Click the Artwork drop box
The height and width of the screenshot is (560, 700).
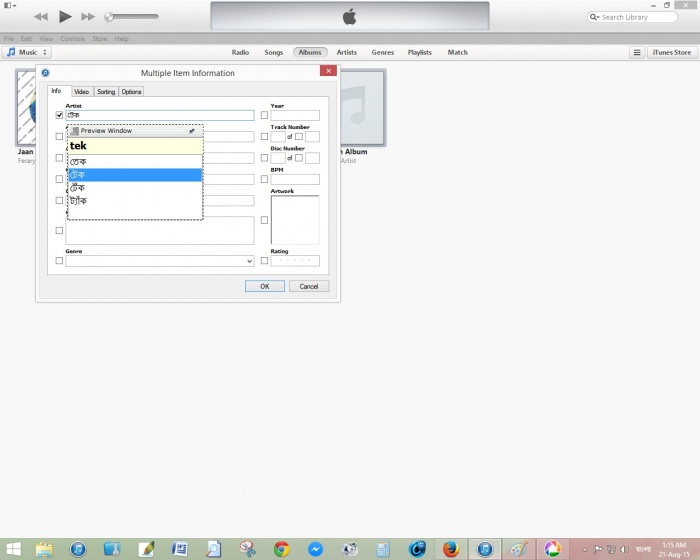pos(295,220)
